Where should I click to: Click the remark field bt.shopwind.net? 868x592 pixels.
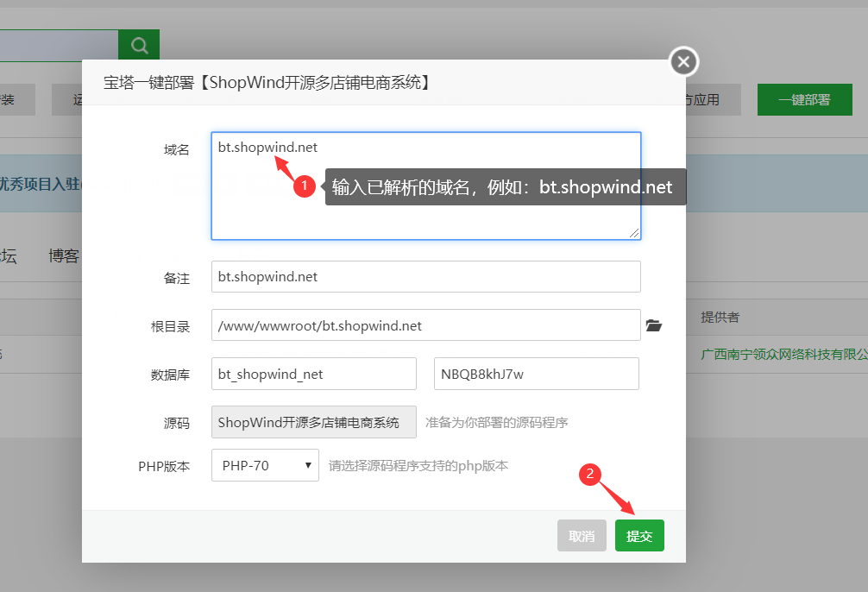pos(426,277)
